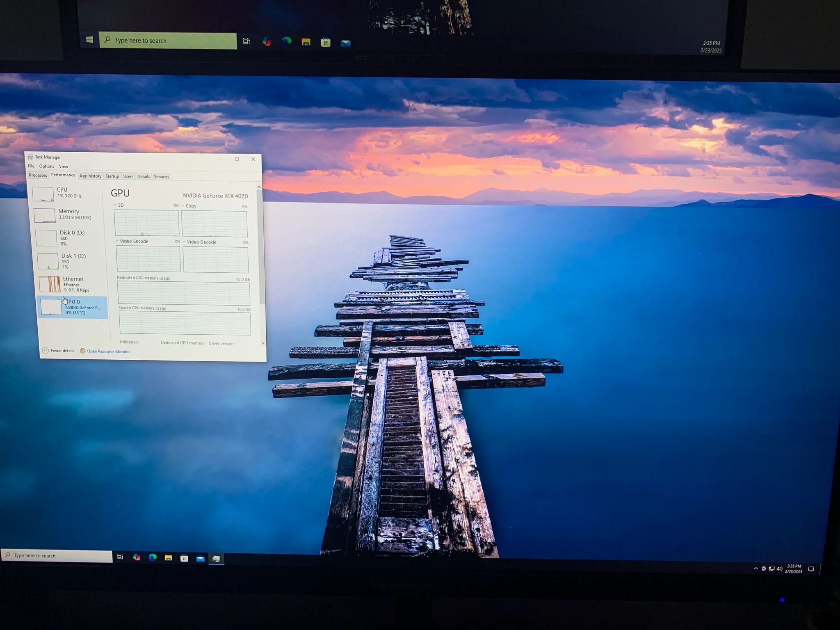Open the volume control in the system tray
840x630 pixels.
779,569
